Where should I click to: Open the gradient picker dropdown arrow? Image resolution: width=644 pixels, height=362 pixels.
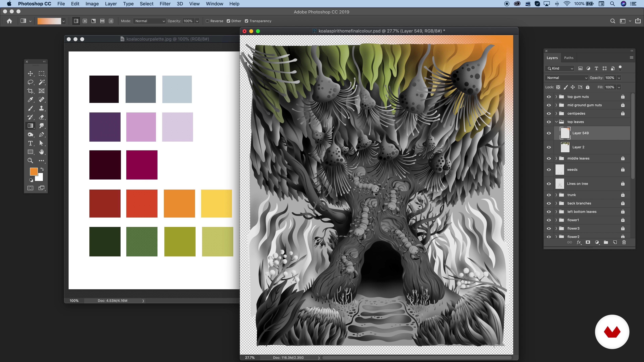64,21
